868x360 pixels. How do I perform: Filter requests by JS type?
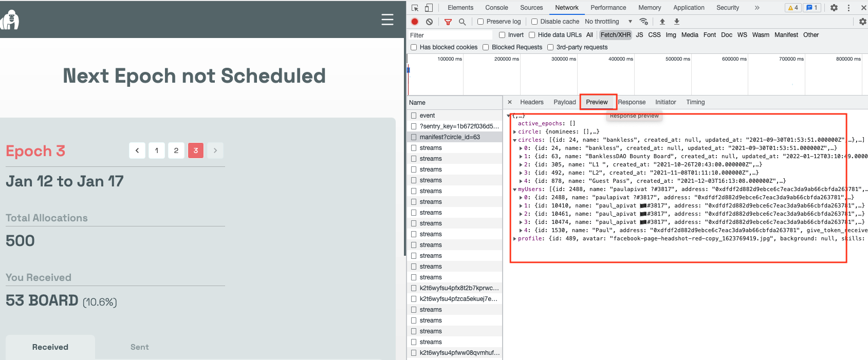click(639, 35)
